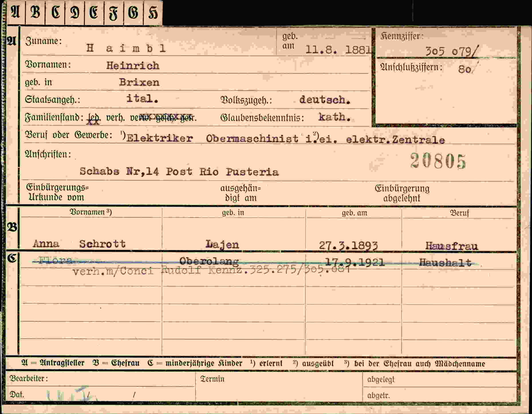This screenshot has width=532, height=414.
Task: Click the word 'Obermaschinist'
Action: click(252, 139)
